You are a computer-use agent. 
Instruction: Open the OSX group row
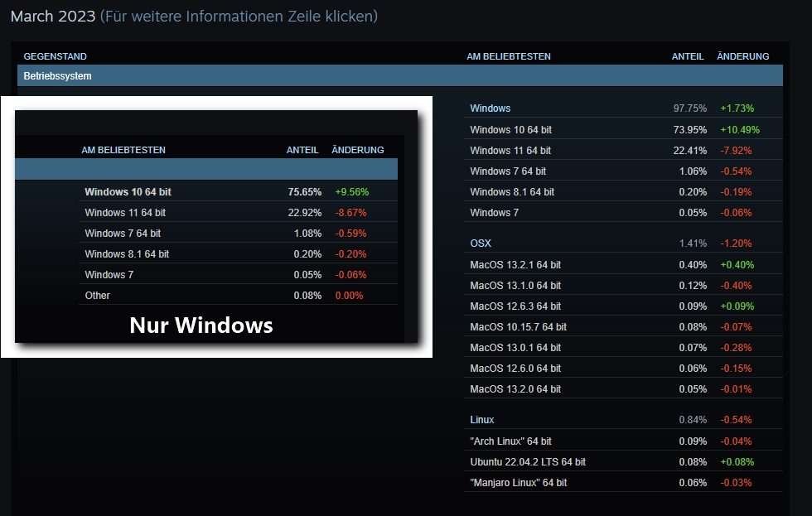pos(623,244)
